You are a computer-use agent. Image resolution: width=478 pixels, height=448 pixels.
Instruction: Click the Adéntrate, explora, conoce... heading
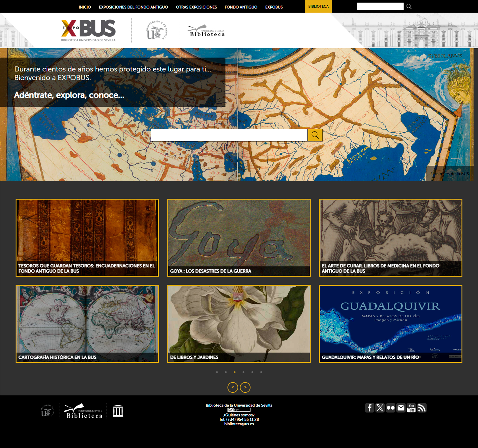pyautogui.click(x=69, y=95)
